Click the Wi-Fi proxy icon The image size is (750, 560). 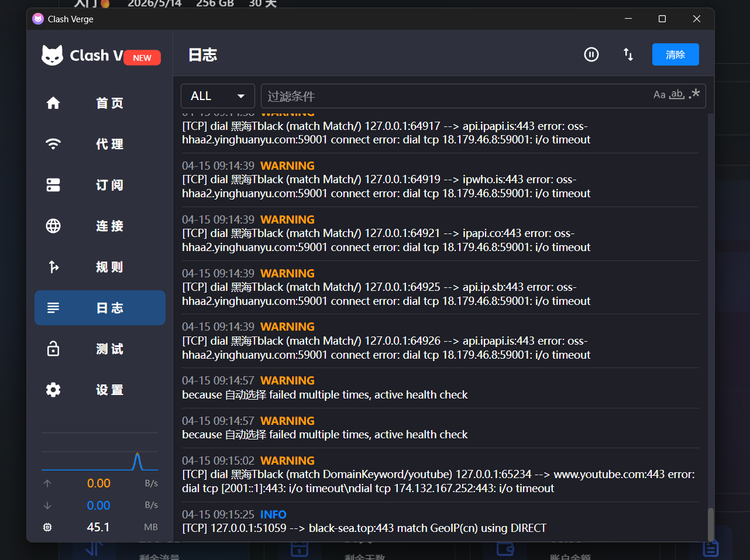[x=53, y=144]
